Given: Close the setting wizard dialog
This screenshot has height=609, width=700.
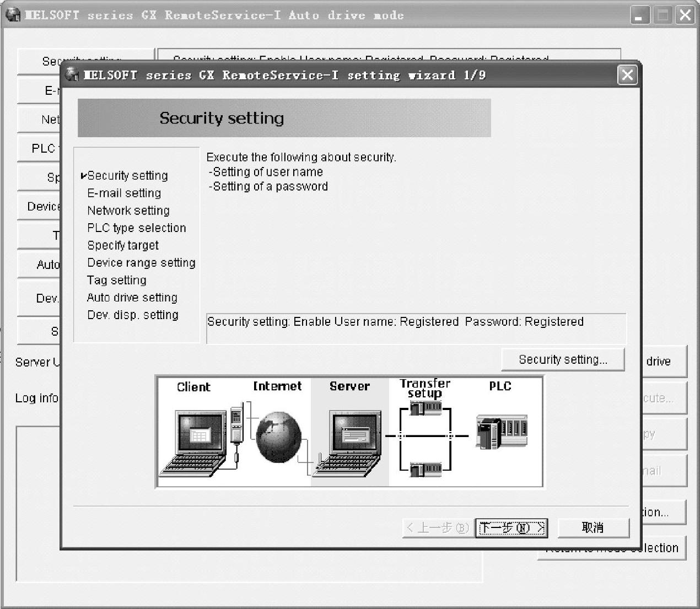Looking at the screenshot, I should tap(627, 75).
